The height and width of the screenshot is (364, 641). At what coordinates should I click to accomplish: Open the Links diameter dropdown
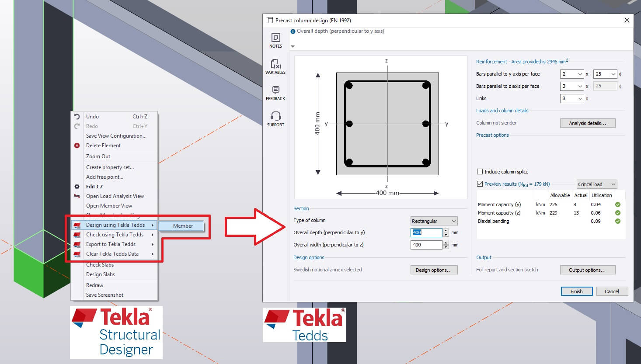point(572,98)
